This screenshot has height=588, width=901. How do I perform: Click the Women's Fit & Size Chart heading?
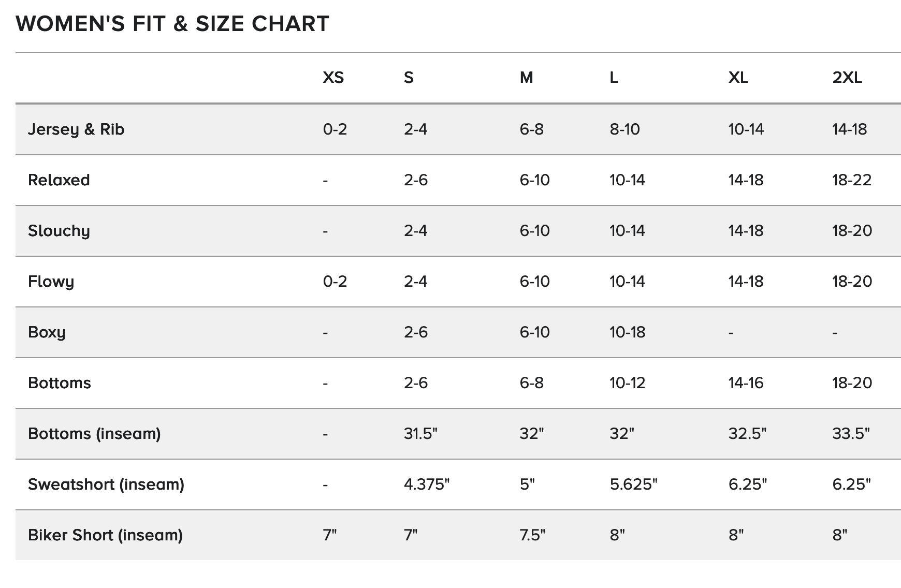(x=172, y=24)
